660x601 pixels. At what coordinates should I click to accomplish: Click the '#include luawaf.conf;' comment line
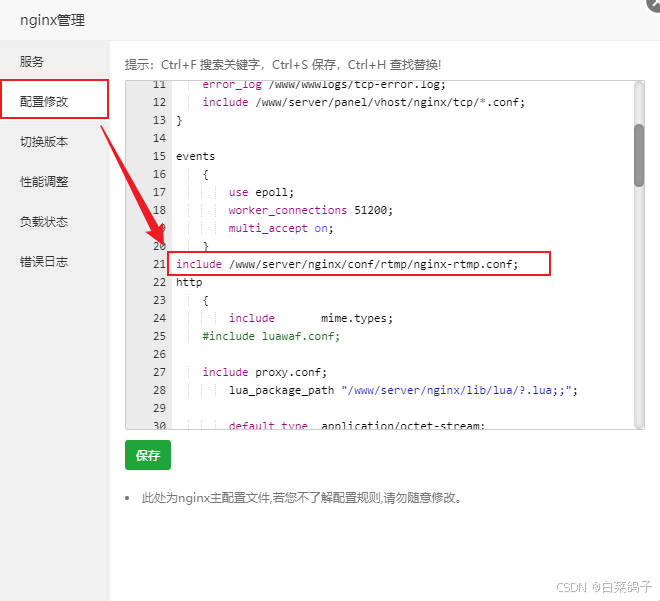point(271,336)
